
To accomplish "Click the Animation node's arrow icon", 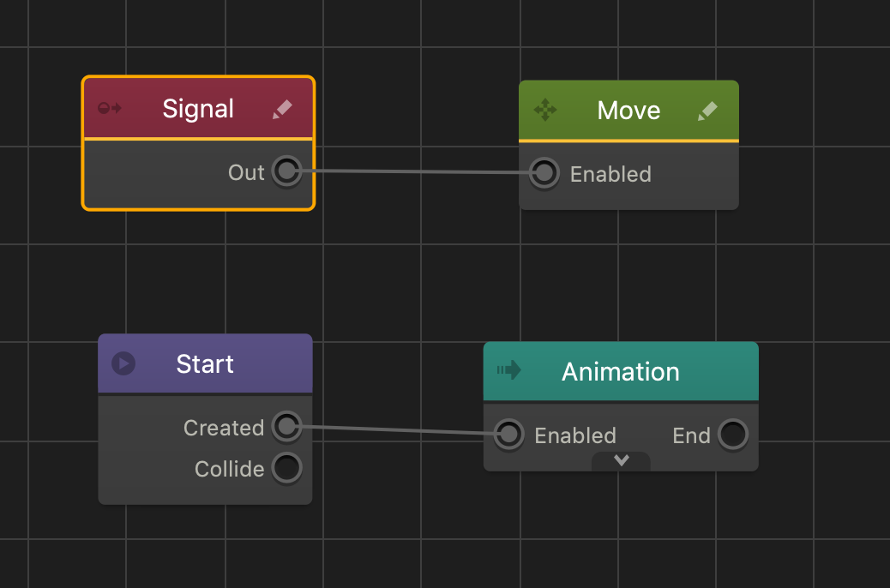I will [x=509, y=370].
